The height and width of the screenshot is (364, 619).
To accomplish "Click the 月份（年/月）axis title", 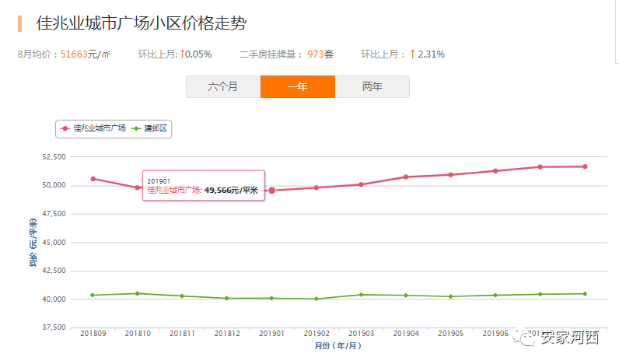I will 338,346.
